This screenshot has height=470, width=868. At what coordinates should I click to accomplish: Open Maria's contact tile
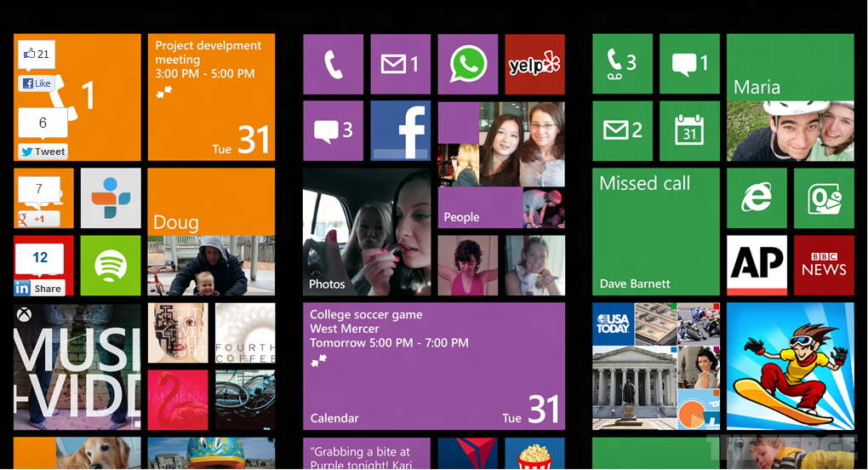pos(790,97)
